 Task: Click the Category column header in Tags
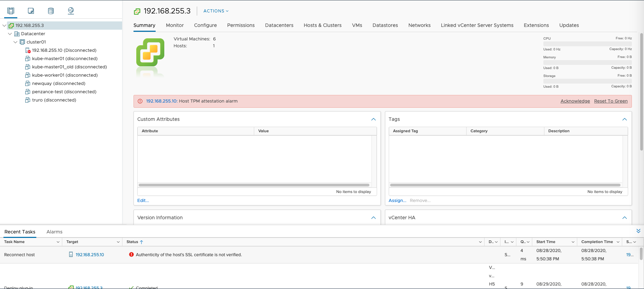[505, 131]
